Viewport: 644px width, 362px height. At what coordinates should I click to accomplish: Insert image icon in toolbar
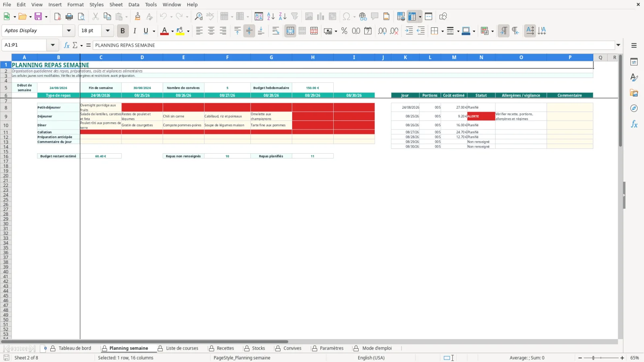click(309, 16)
